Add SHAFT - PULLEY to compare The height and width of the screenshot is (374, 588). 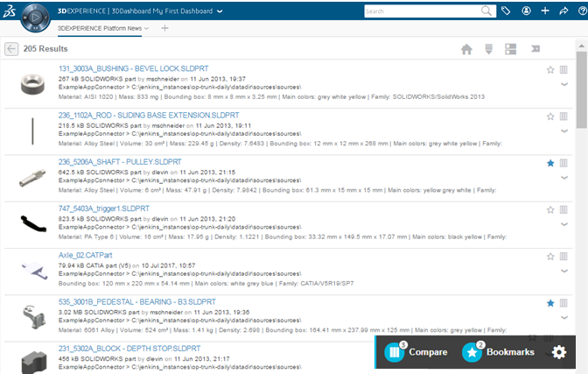coord(563,163)
